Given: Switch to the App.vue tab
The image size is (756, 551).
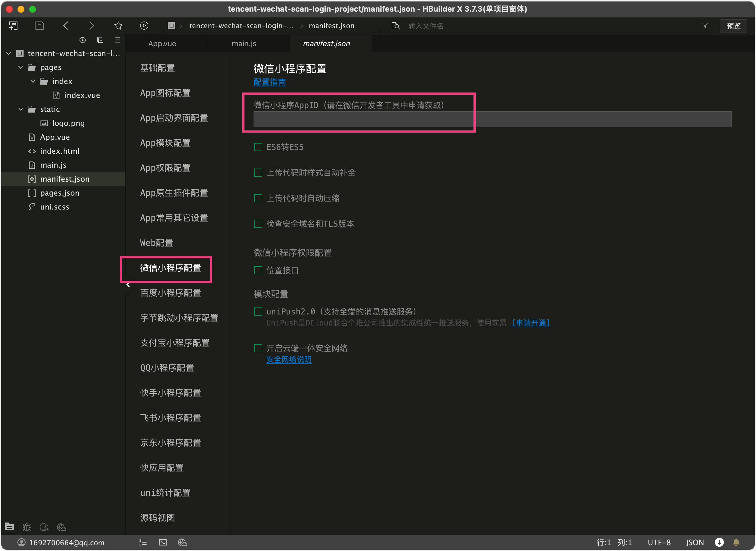Looking at the screenshot, I should (162, 44).
